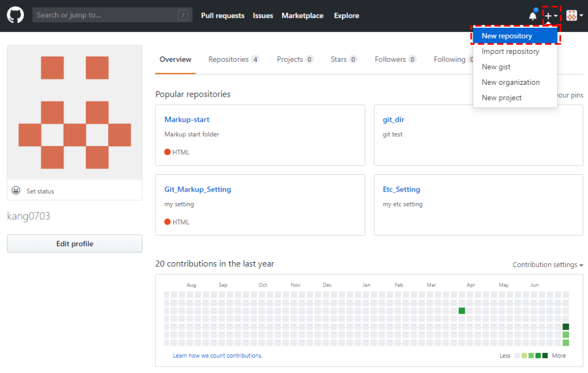Click the darkest green June contribution square
The width and height of the screenshot is (588, 373).
point(566,326)
